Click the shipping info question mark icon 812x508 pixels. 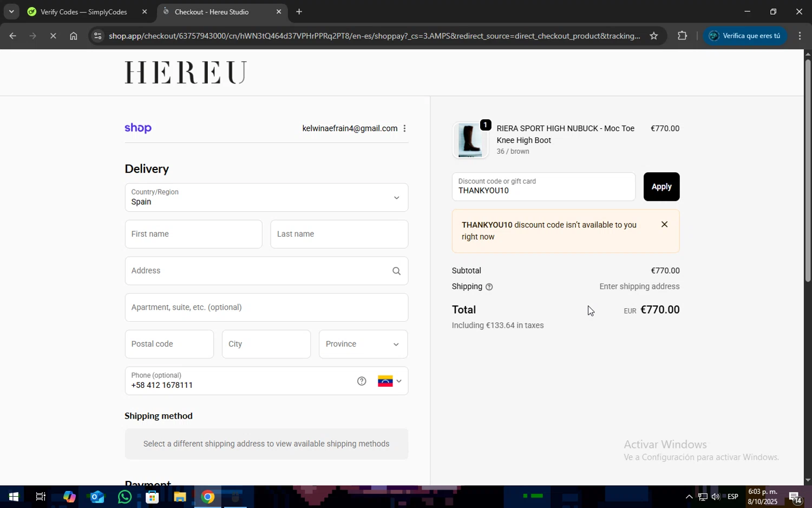point(489,287)
